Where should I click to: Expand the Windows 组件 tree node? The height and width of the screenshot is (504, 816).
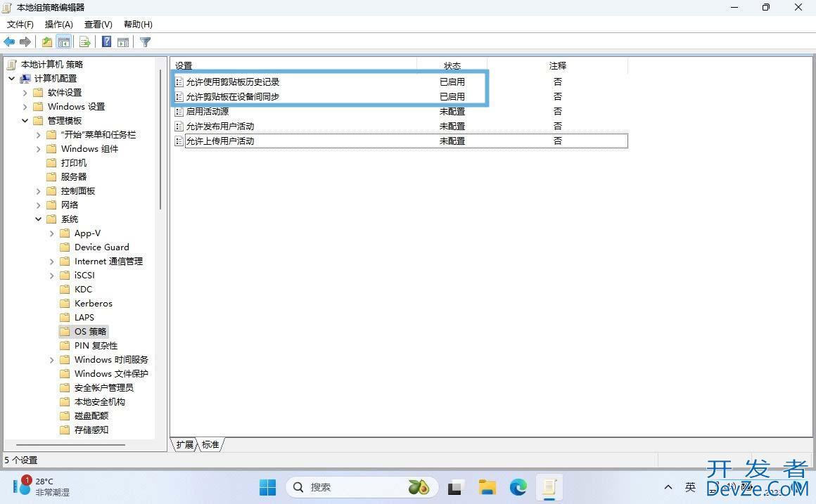tap(39, 149)
